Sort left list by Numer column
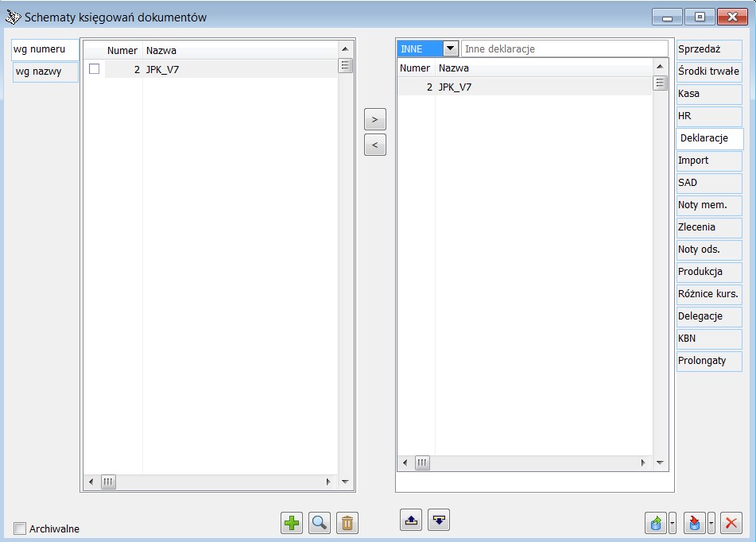 pyautogui.click(x=123, y=51)
